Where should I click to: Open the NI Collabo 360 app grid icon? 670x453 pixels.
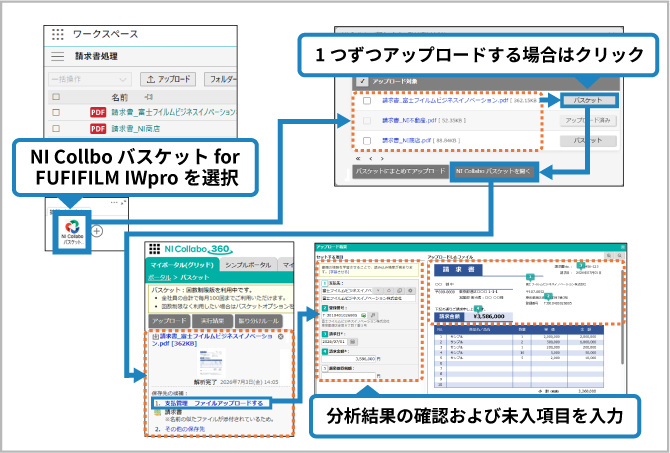click(155, 249)
